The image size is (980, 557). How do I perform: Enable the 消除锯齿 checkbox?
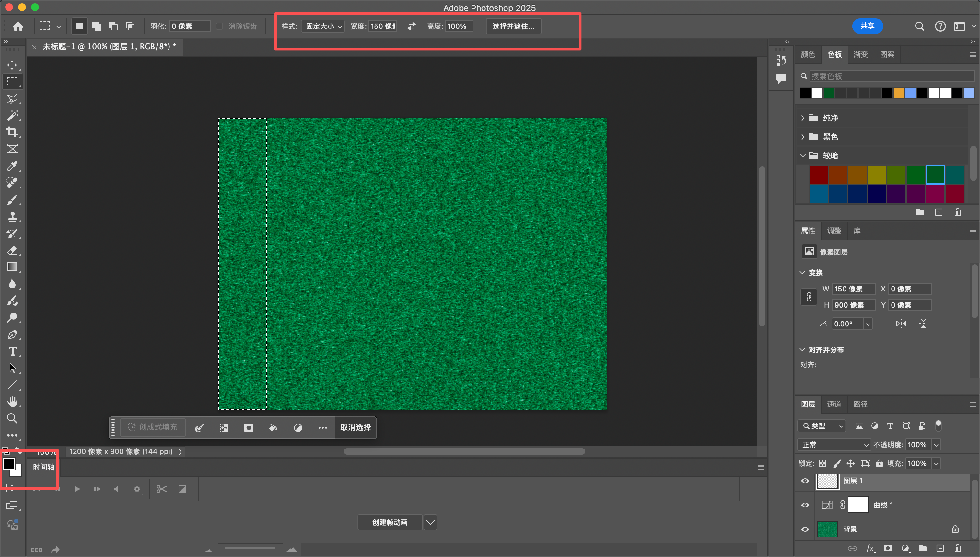219,26
